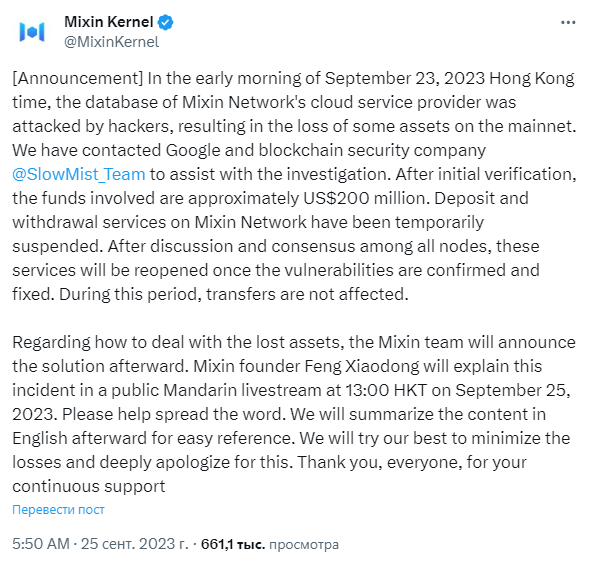The image size is (589, 566).
Task: Open the @MixinKernel handle
Action: pos(112,42)
